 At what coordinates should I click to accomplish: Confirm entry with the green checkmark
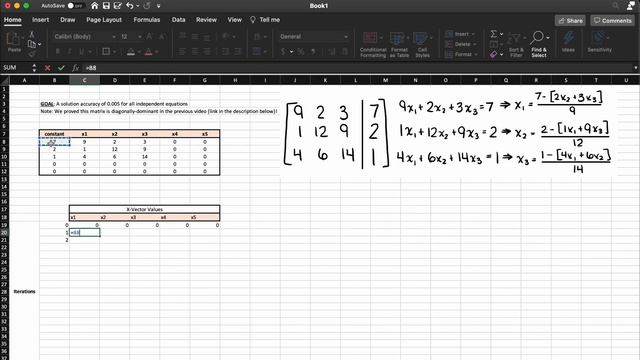[x=61, y=68]
